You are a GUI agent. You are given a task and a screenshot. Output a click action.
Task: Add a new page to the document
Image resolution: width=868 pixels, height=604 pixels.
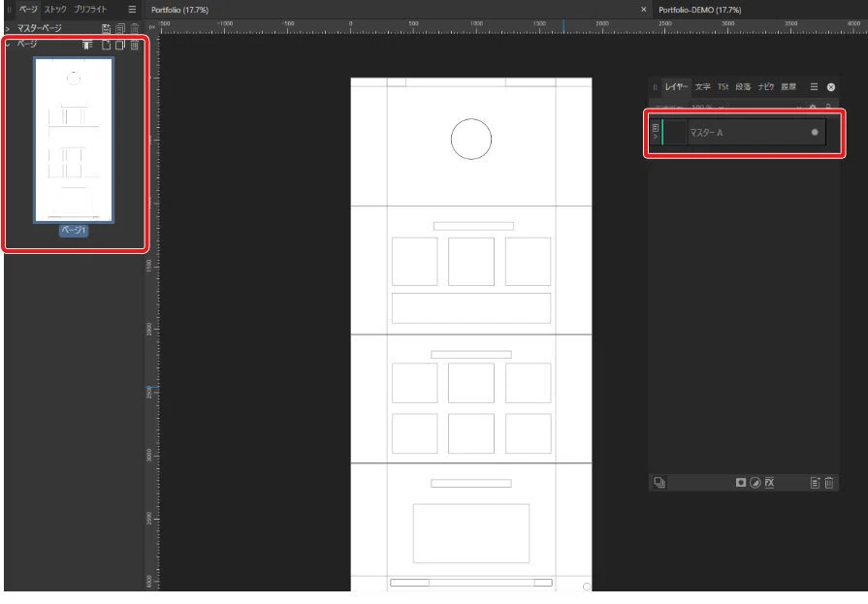pyautogui.click(x=106, y=45)
